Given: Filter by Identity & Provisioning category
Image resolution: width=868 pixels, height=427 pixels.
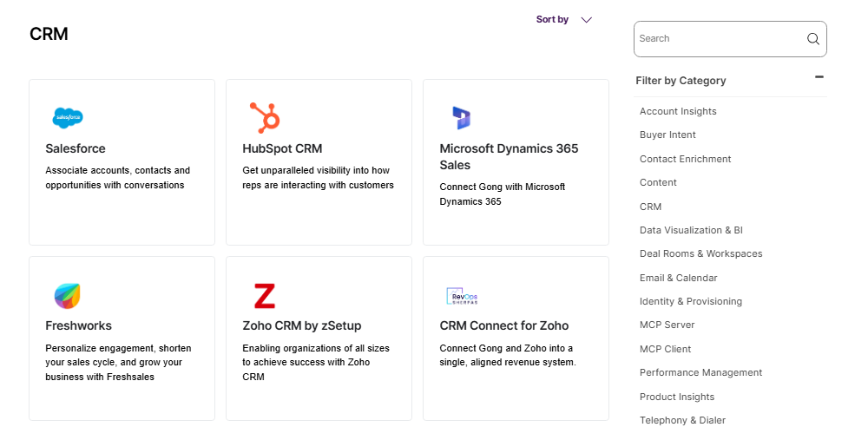Looking at the screenshot, I should [691, 301].
